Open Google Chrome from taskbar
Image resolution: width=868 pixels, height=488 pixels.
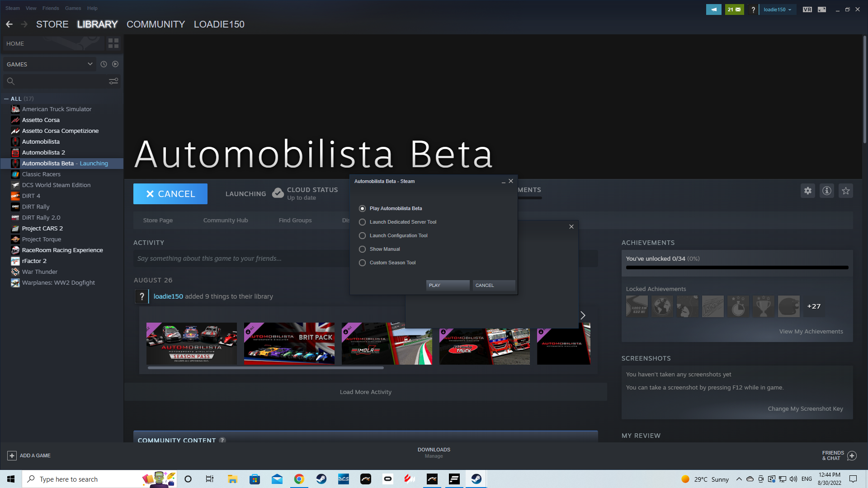[x=299, y=479]
